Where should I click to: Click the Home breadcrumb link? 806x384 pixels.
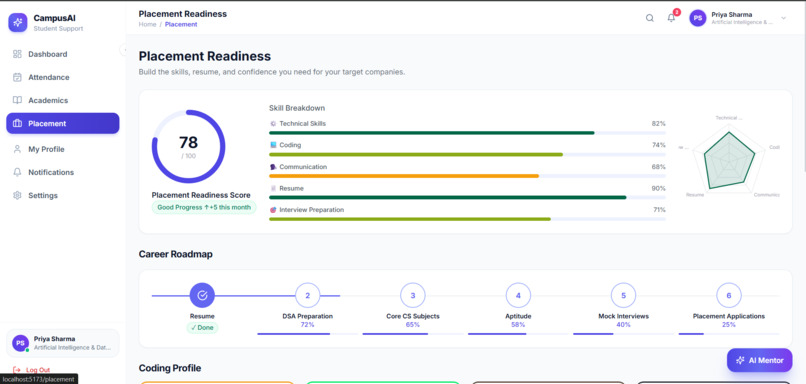pos(147,24)
